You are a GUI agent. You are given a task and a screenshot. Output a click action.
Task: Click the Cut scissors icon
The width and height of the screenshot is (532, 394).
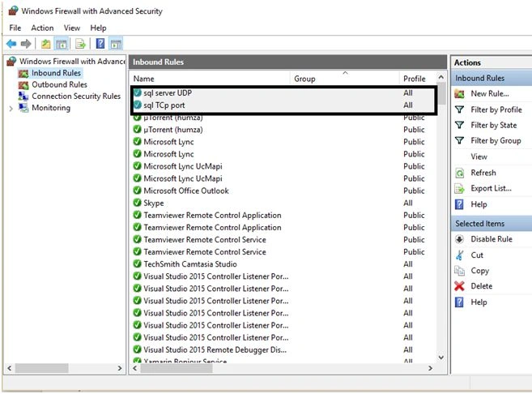coord(459,255)
